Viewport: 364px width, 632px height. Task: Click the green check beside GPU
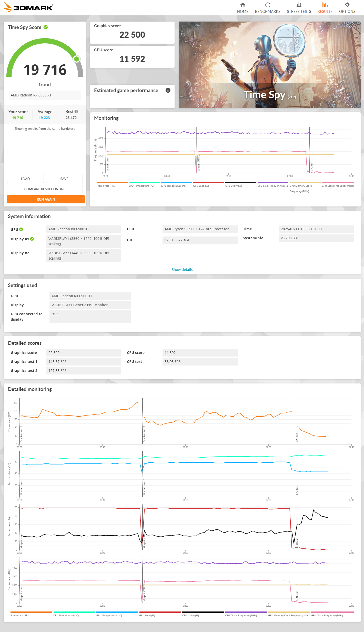coord(21,229)
